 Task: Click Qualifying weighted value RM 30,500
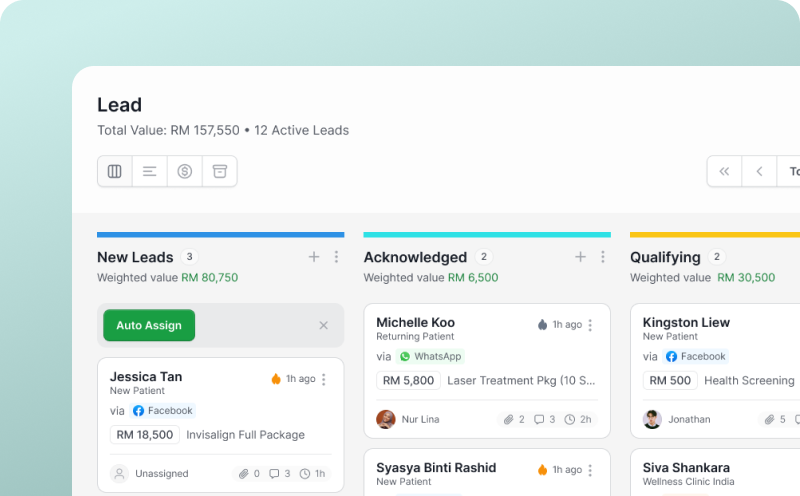(x=746, y=278)
